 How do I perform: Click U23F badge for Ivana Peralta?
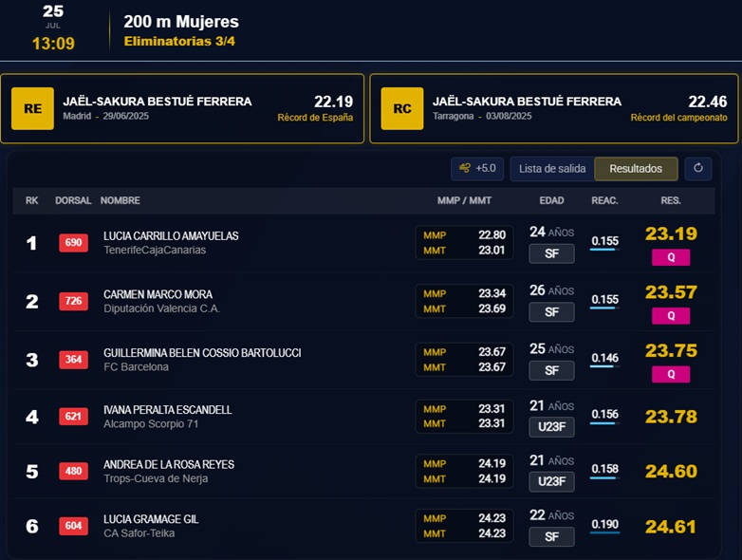(552, 427)
